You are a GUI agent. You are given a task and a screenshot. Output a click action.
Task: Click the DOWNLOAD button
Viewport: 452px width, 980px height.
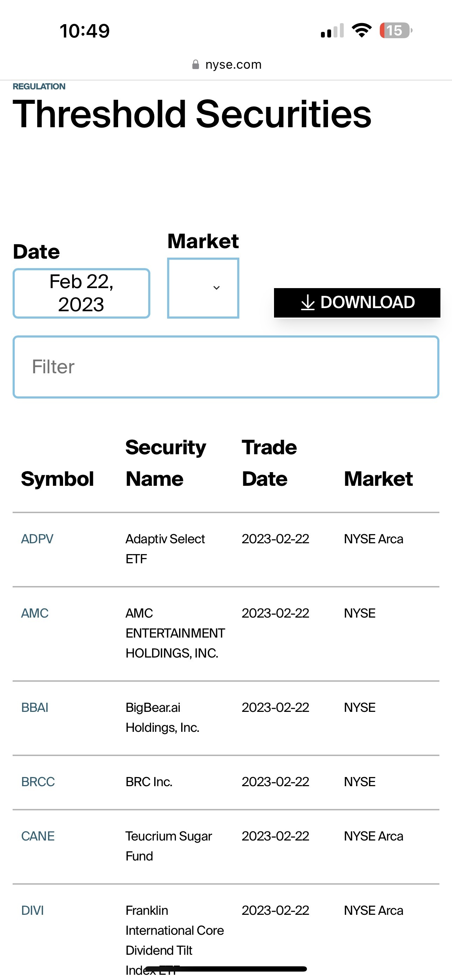357,302
